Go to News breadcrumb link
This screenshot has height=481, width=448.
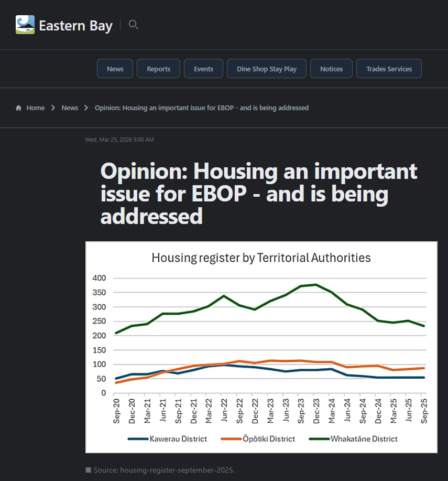pyautogui.click(x=70, y=108)
